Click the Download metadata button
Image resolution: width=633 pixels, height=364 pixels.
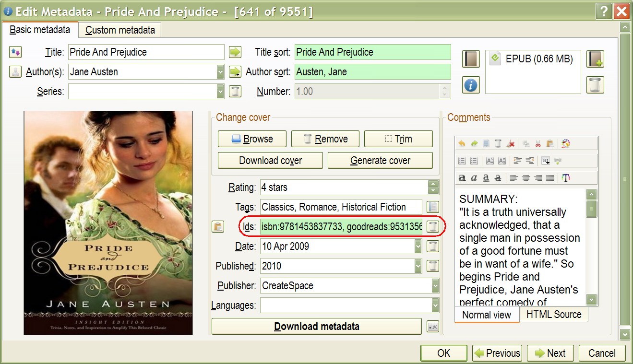317,327
